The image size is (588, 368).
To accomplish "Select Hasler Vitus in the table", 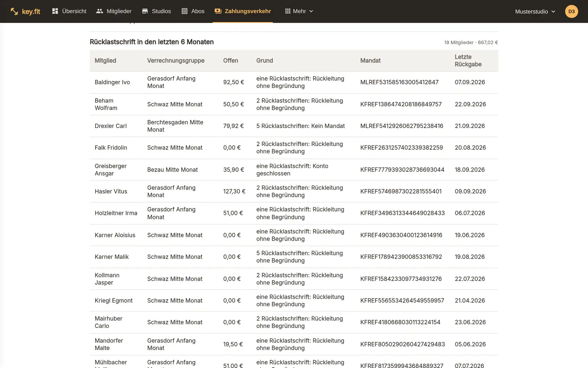I will (x=111, y=191).
